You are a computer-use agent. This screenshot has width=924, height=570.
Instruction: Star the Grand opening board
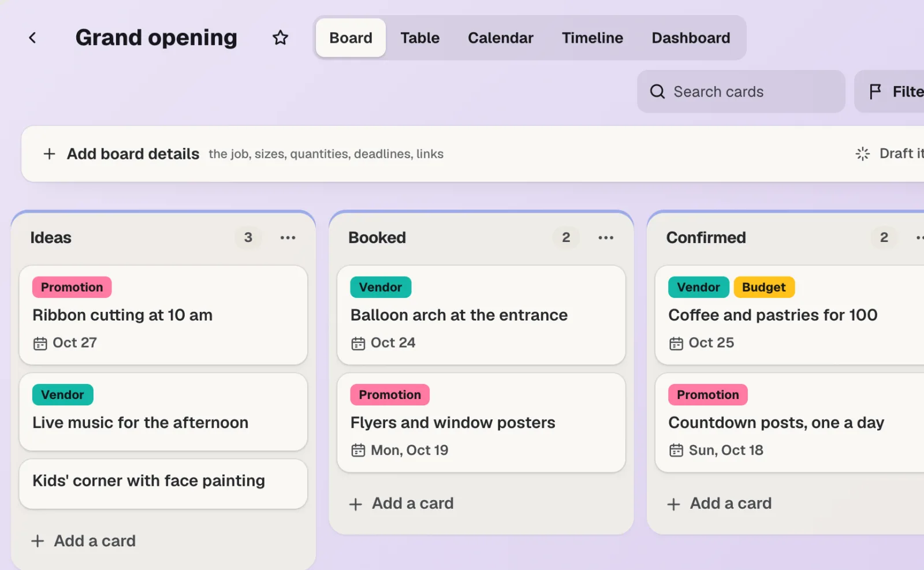coord(280,38)
